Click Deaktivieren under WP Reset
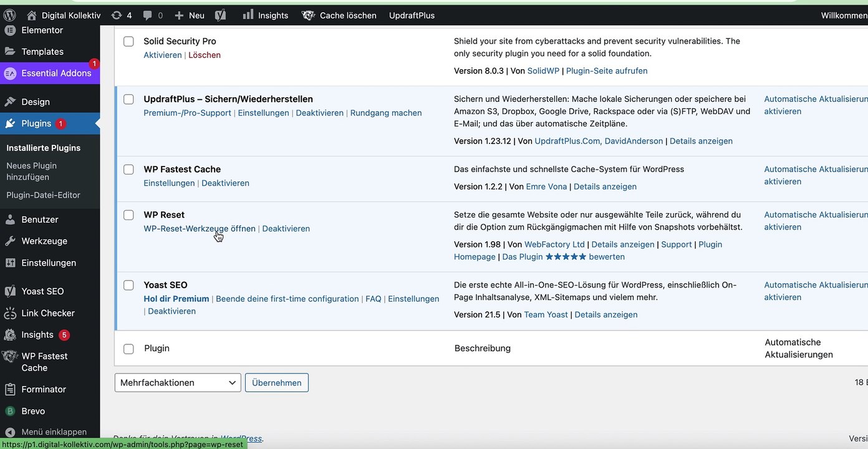The width and height of the screenshot is (868, 449). click(286, 229)
